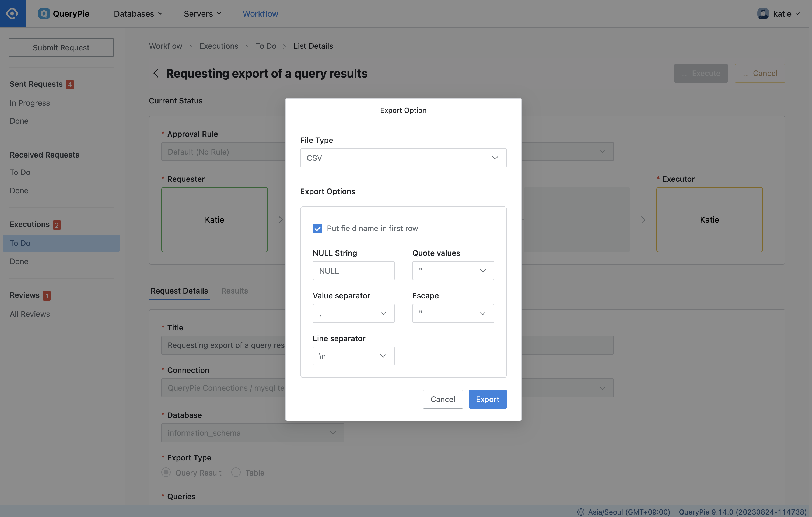Screen dimensions: 812x517
Task: Open the File Type CSV dropdown
Action: [x=403, y=158]
